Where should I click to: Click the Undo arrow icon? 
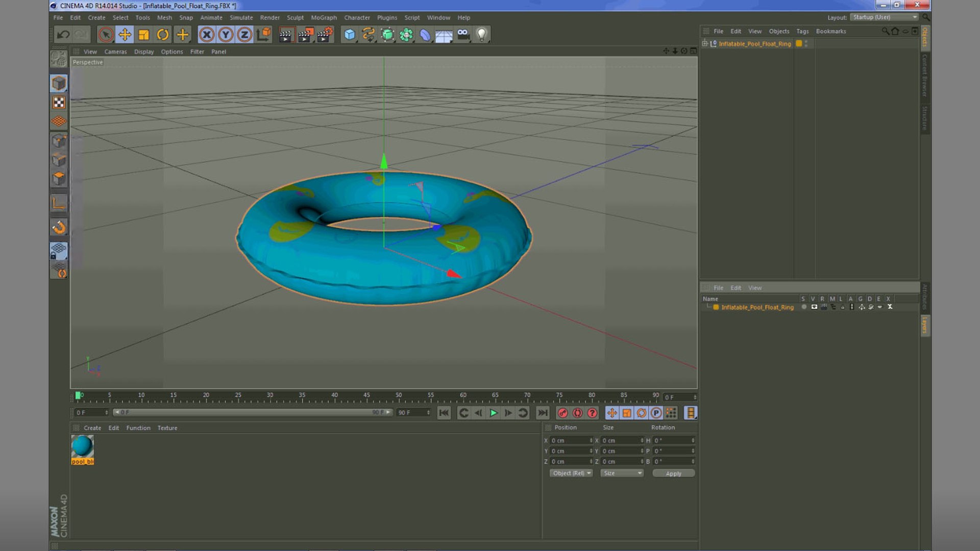pyautogui.click(x=63, y=35)
